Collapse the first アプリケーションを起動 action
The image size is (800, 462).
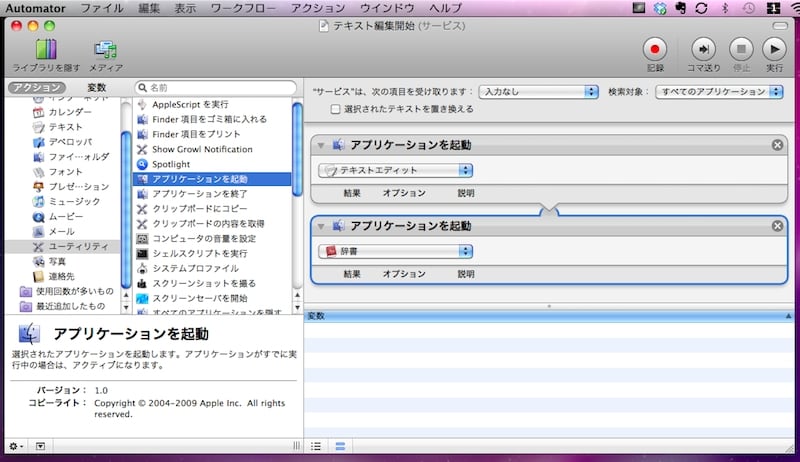pos(321,145)
